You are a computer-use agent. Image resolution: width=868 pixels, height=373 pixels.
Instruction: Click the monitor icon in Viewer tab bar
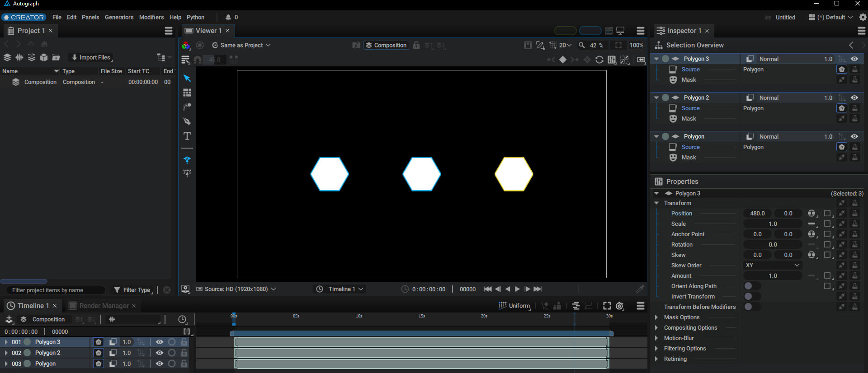pos(620,31)
